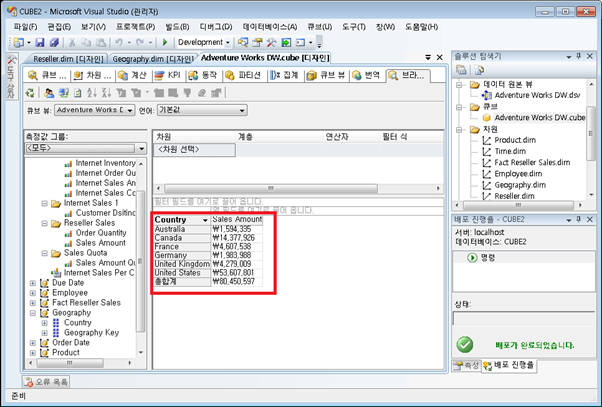Screen dimensions: 602x407
Task: Click the Toolbox wrench-and-hammer toolbar icon
Action: click(271, 42)
